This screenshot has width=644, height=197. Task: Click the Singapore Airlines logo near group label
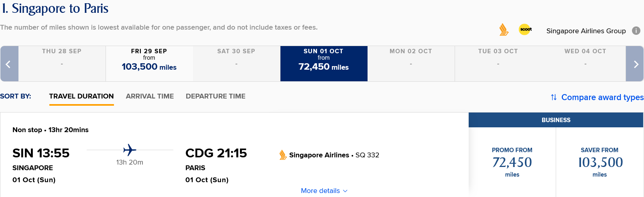[504, 30]
